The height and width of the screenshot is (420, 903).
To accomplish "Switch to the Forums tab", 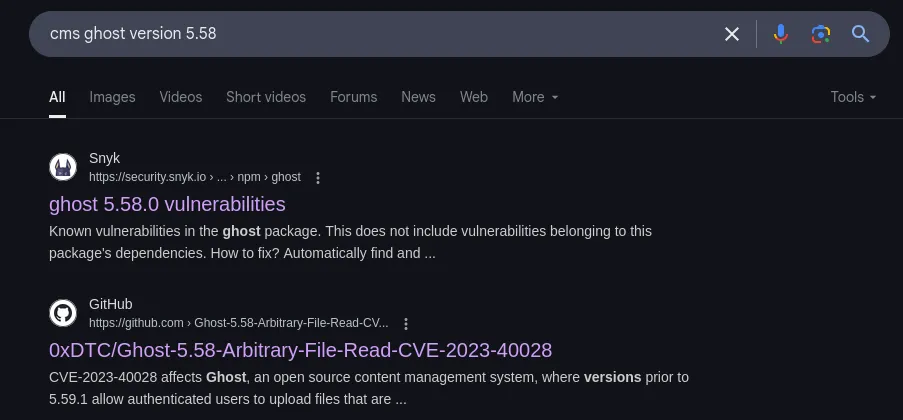I will coord(354,97).
